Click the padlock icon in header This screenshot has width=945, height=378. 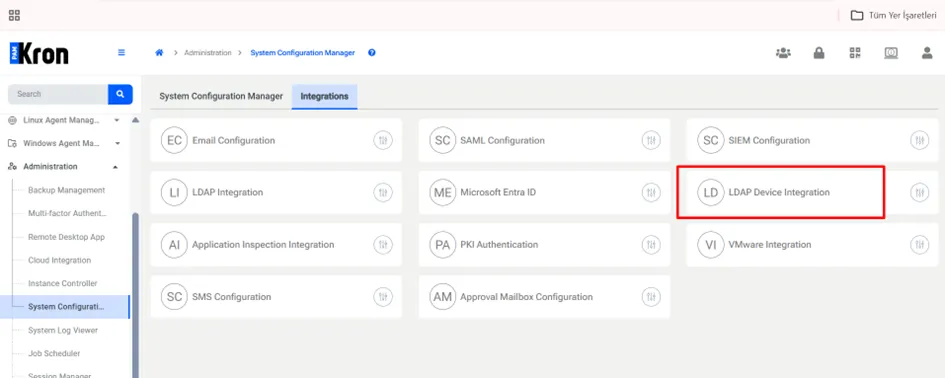[x=819, y=53]
